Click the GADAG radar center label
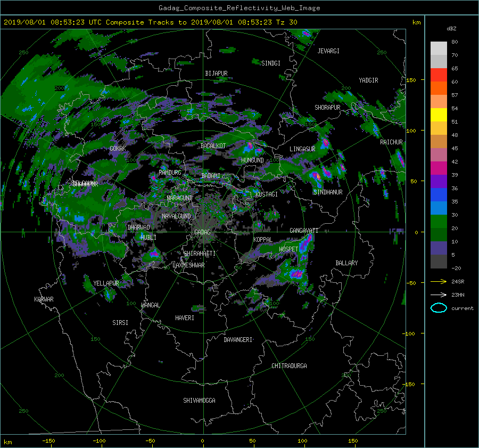Viewport: 479px width, 448px height. 202,232
